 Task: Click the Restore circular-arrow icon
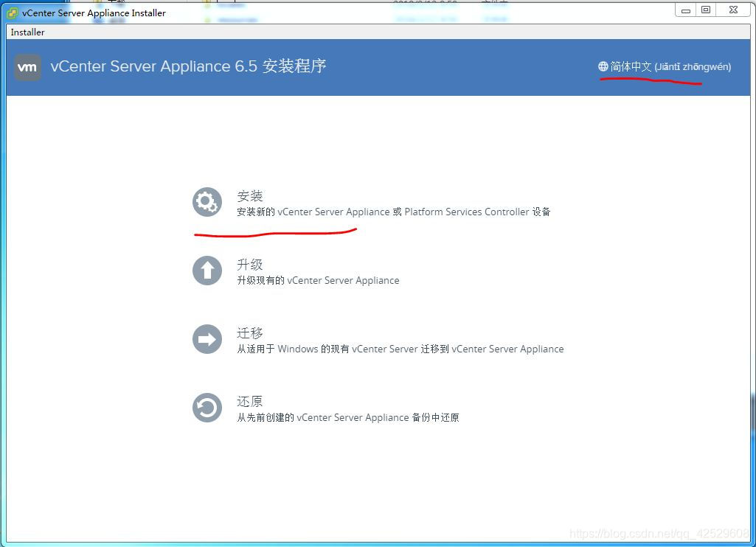click(207, 408)
